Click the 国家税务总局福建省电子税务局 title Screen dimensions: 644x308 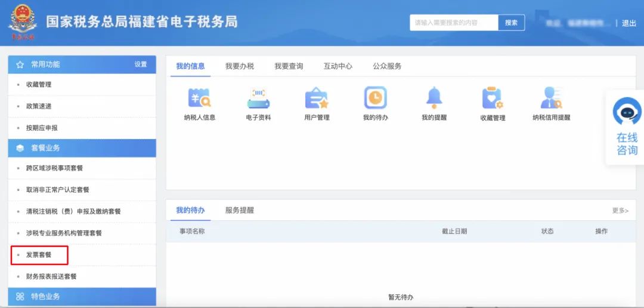click(142, 22)
